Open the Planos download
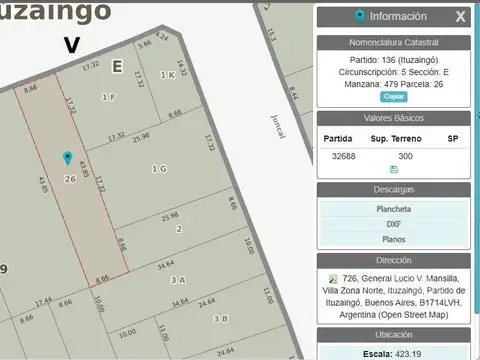Viewport: 480px width, 360px height. [394, 239]
